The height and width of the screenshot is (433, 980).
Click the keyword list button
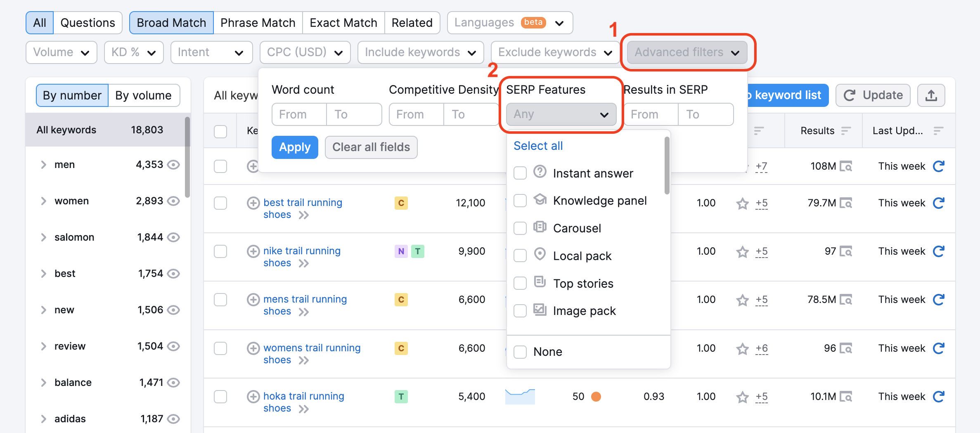(x=788, y=95)
